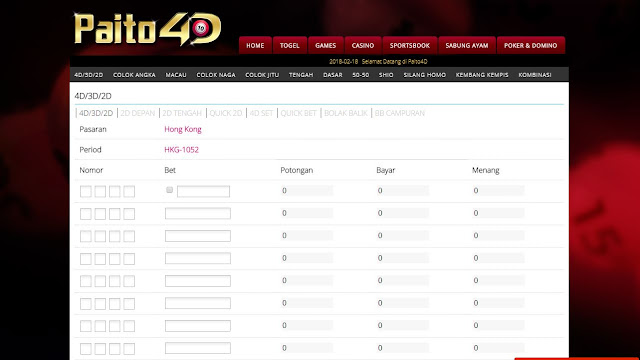Open the POKER & DOMINO menu

pyautogui.click(x=531, y=45)
